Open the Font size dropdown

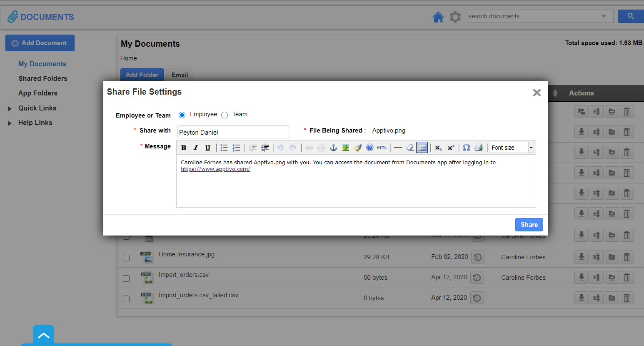(x=511, y=148)
